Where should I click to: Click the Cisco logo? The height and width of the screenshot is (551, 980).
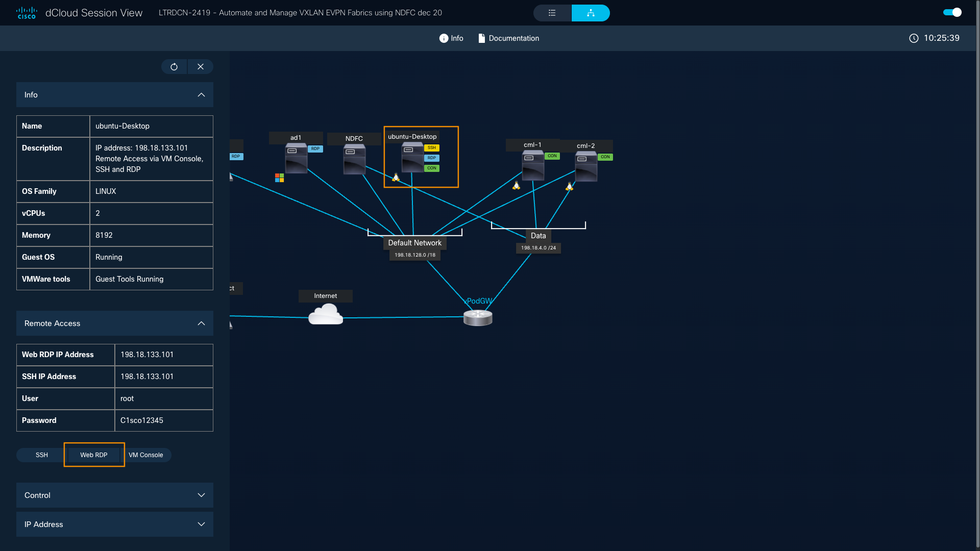tap(27, 13)
